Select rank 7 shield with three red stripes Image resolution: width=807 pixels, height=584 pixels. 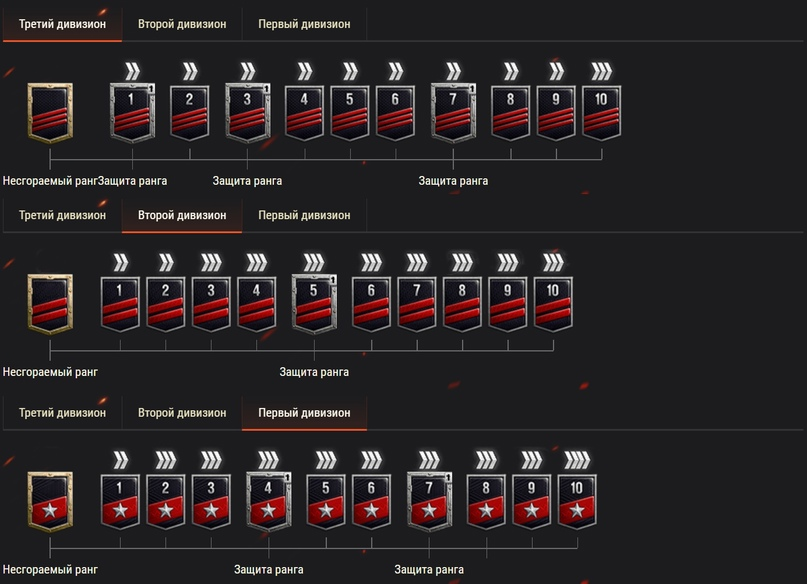click(453, 113)
